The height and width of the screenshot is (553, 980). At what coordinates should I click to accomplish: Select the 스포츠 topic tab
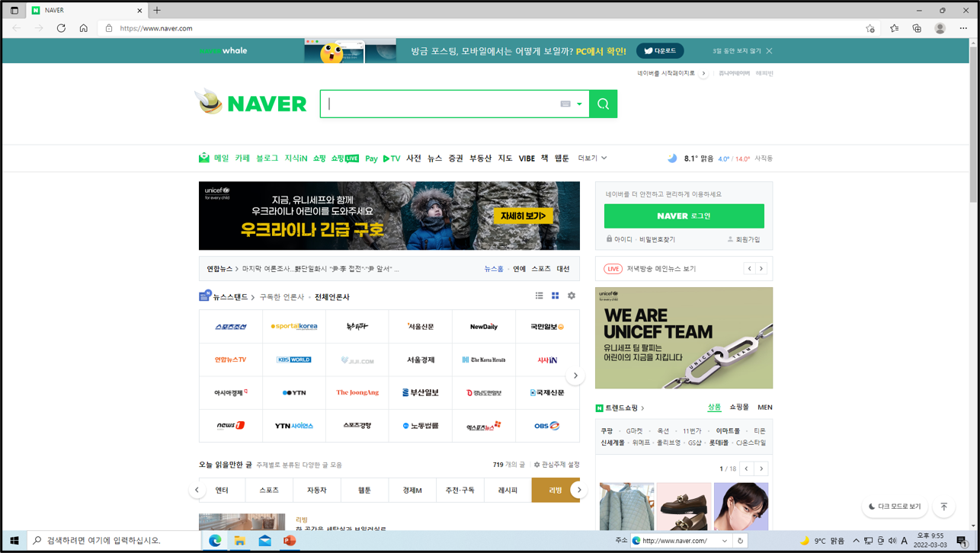click(x=269, y=490)
